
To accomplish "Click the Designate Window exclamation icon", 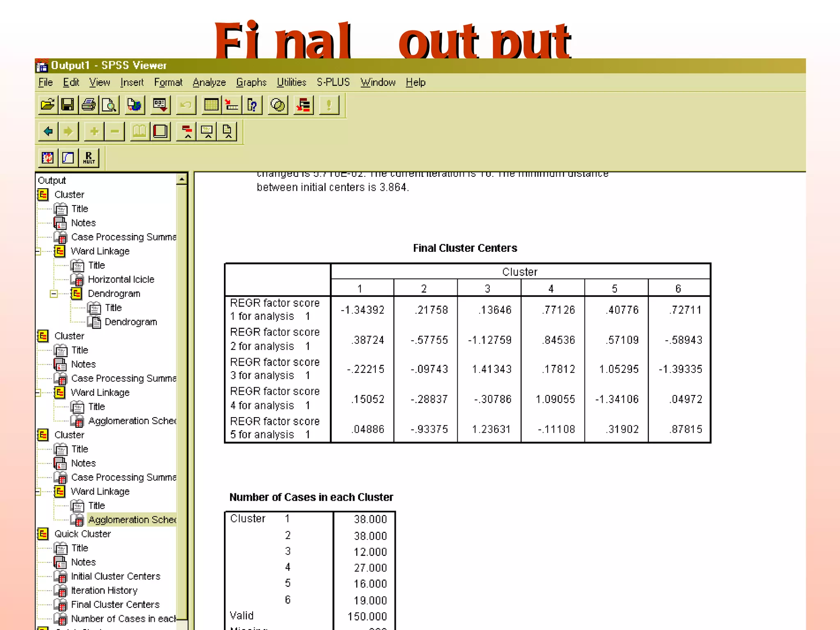I will pos(329,105).
